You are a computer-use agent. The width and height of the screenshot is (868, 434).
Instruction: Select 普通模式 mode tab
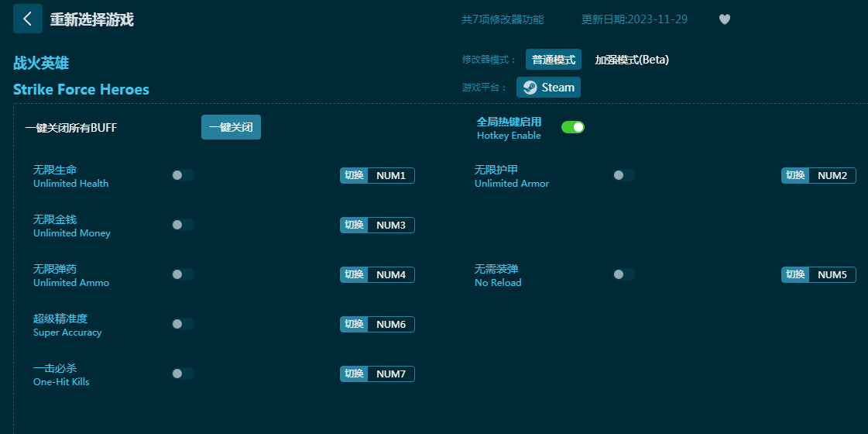[554, 60]
